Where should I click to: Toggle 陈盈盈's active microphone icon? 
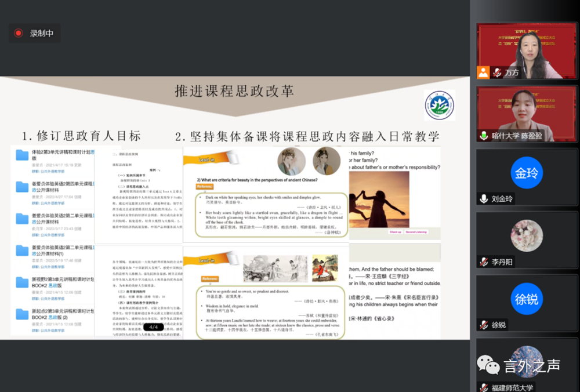pyautogui.click(x=484, y=135)
